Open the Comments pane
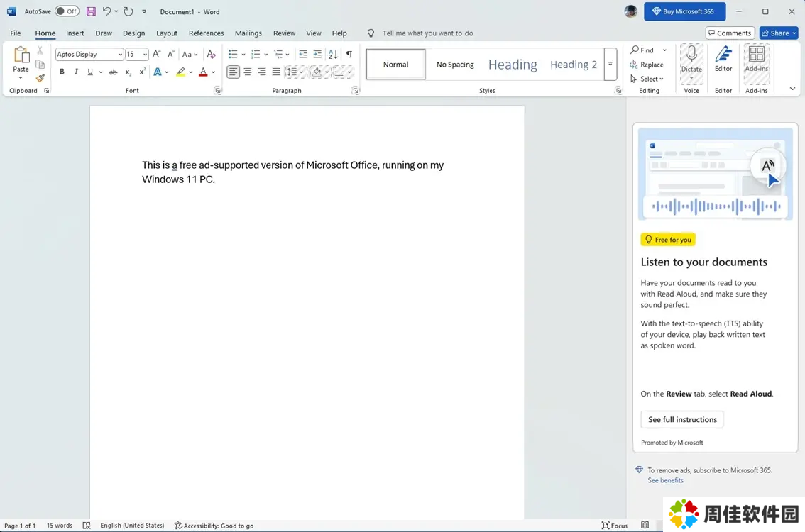Screen dimensions: 805x532 coord(730,33)
